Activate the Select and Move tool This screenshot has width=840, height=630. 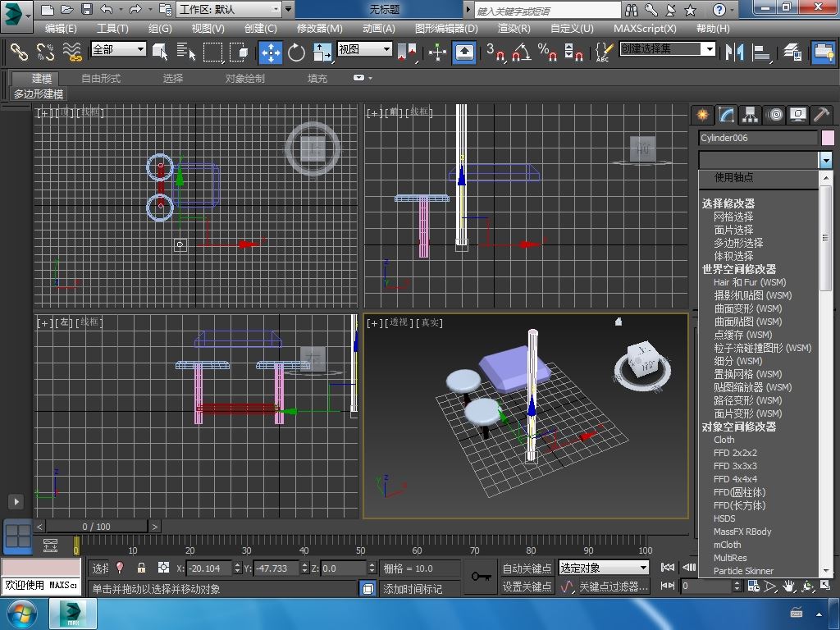coord(271,52)
